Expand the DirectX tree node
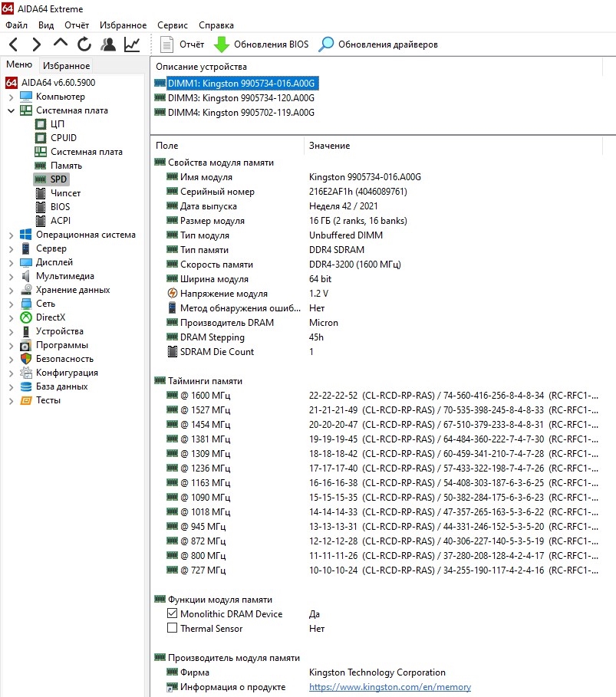Image resolution: width=616 pixels, height=697 pixels. tap(11, 317)
